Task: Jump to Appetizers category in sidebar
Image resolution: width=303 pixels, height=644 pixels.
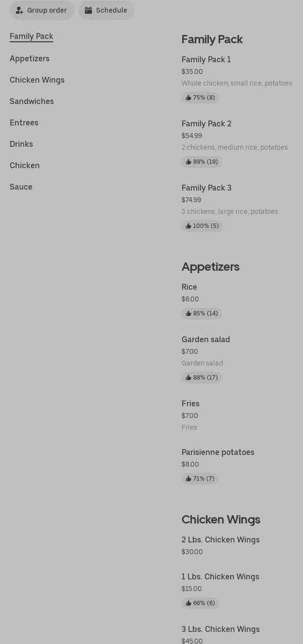Action: point(30,59)
